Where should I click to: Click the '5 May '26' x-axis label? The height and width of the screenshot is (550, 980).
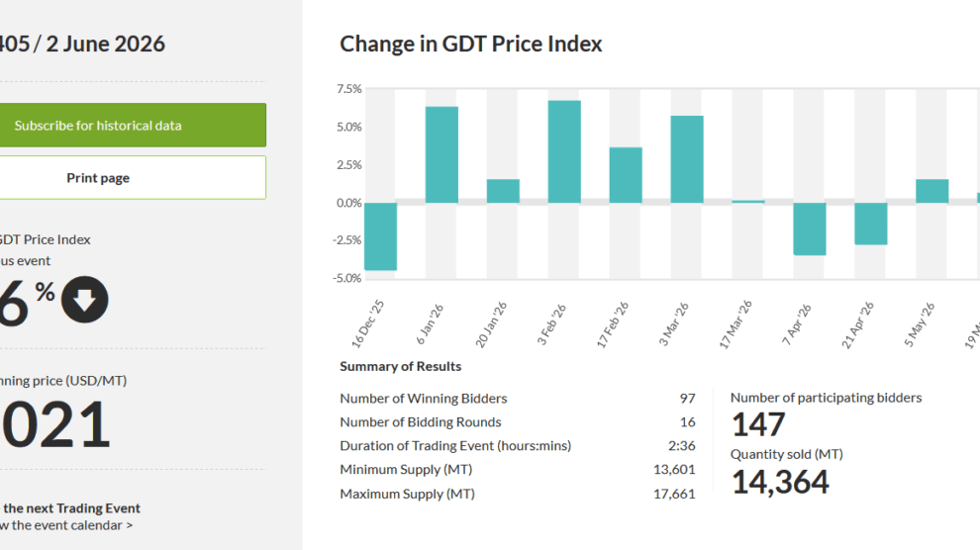[920, 324]
